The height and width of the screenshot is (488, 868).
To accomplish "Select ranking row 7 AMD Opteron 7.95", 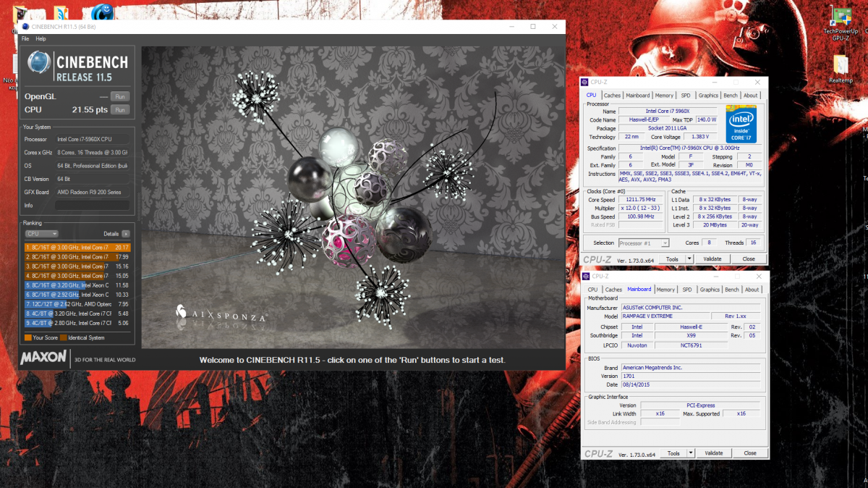I will [x=77, y=304].
